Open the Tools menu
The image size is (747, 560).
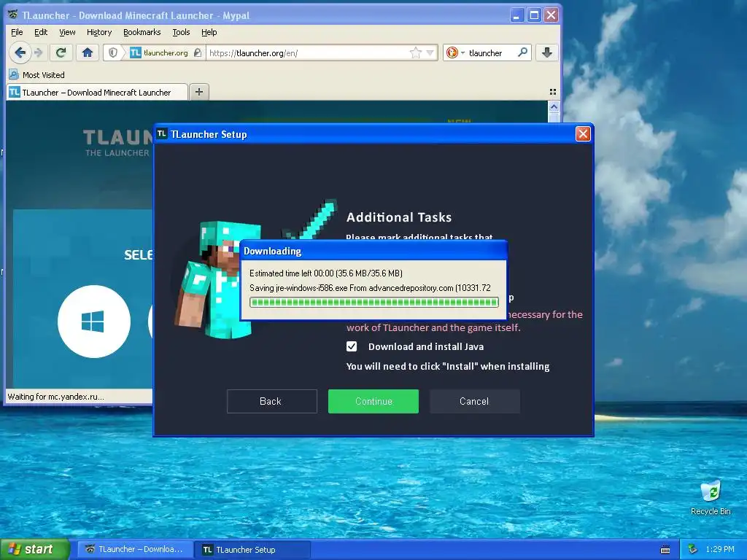[x=181, y=32]
